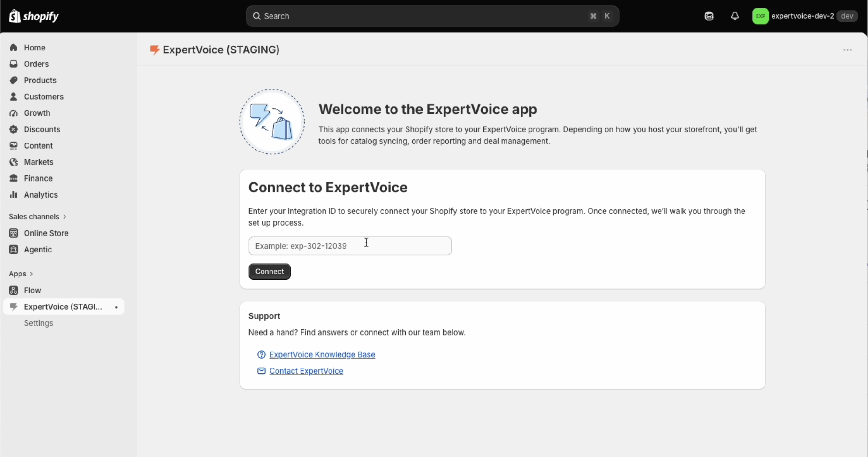
Task: Click the Growth gauge icon
Action: point(13,113)
